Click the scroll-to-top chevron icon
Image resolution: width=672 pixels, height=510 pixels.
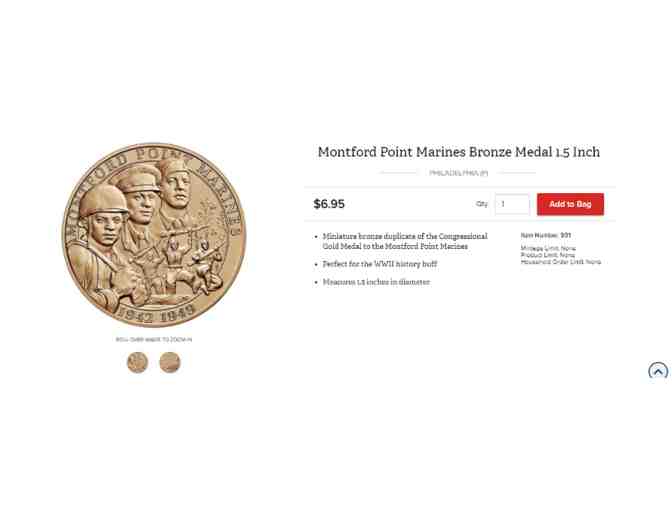point(658,371)
